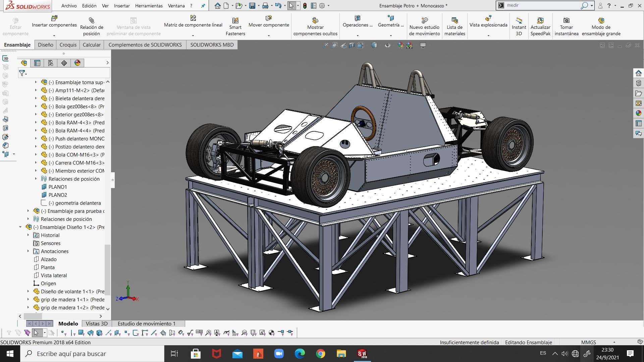Open the Options gear icon
The height and width of the screenshot is (362, 644).
(322, 6)
